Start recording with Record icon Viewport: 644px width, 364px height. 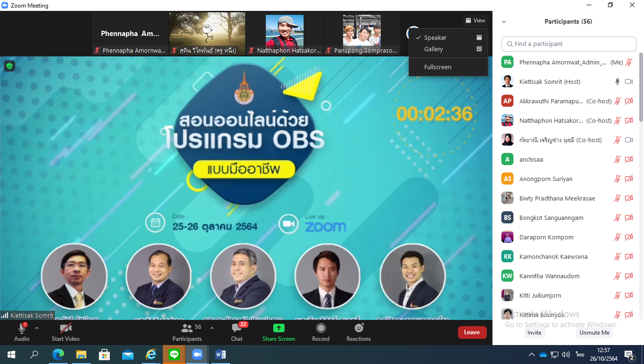321,328
